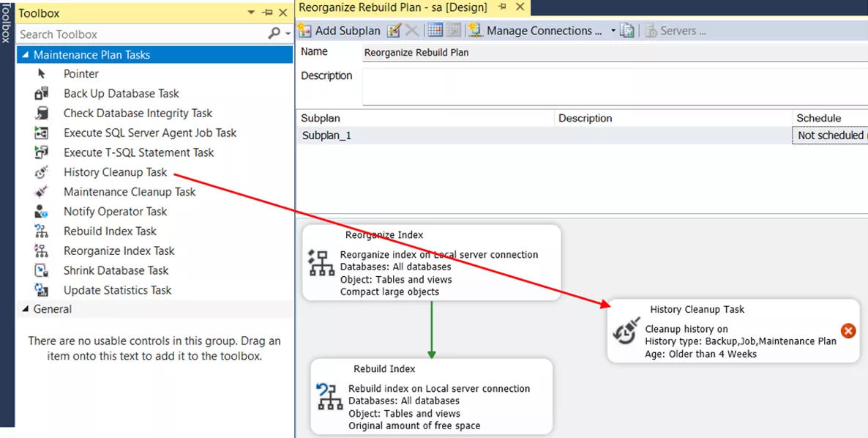Viewport: 868px width, 438px height.
Task: Open subplan properties edit icon
Action: pos(394,31)
